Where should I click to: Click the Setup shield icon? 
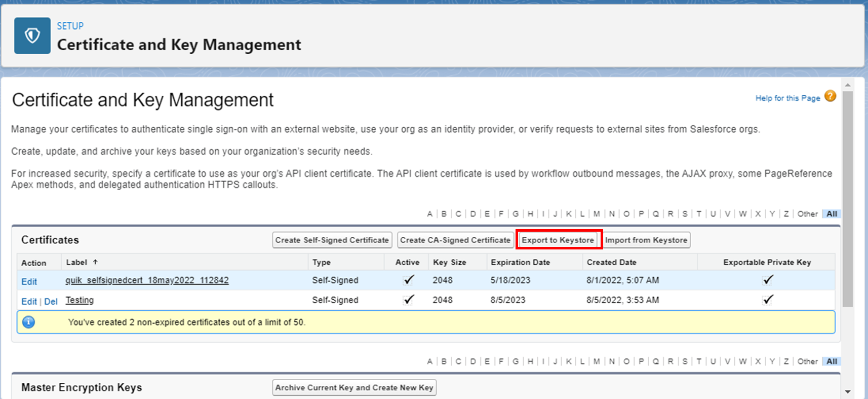point(32,35)
